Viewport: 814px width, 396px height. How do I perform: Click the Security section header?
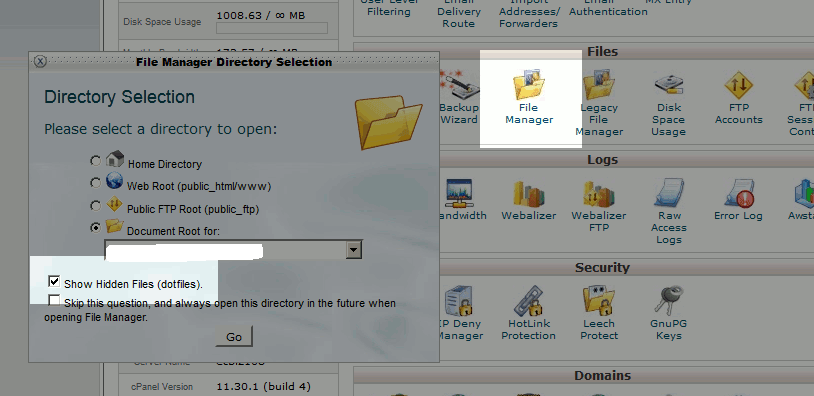point(602,268)
